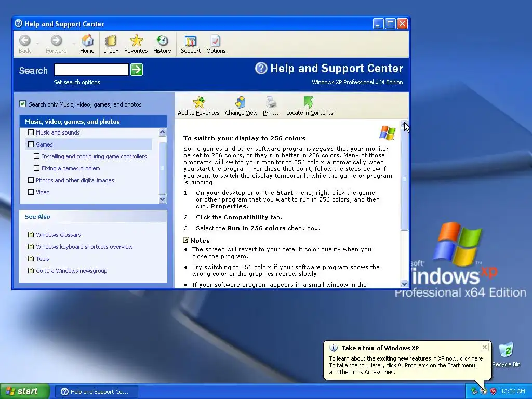532x399 pixels.
Task: Select Music and sounds topic label
Action: (x=58, y=132)
